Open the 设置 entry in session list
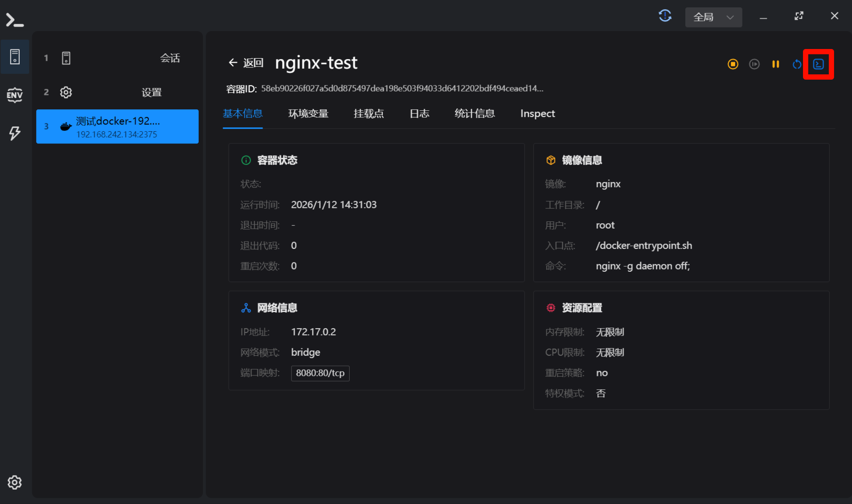 117,92
